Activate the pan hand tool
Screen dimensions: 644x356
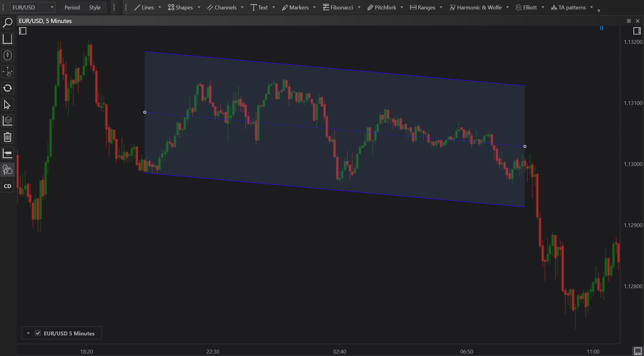point(8,72)
